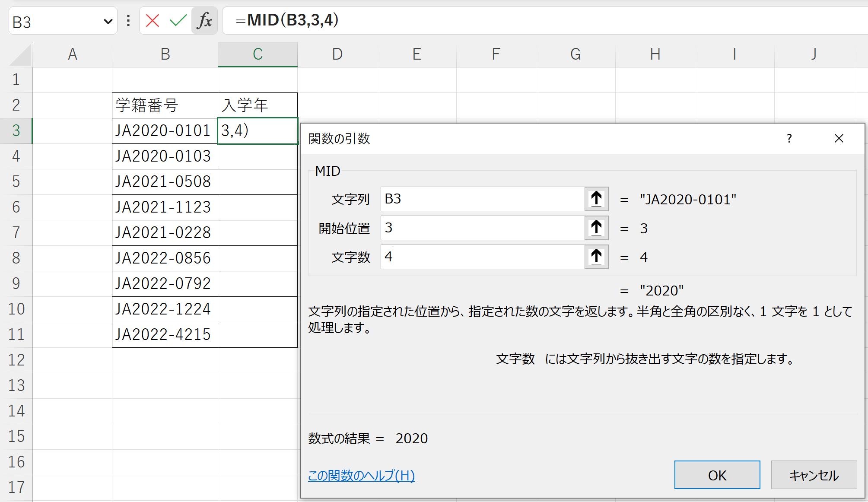Select column header F
This screenshot has width=868, height=502.
[x=496, y=54]
